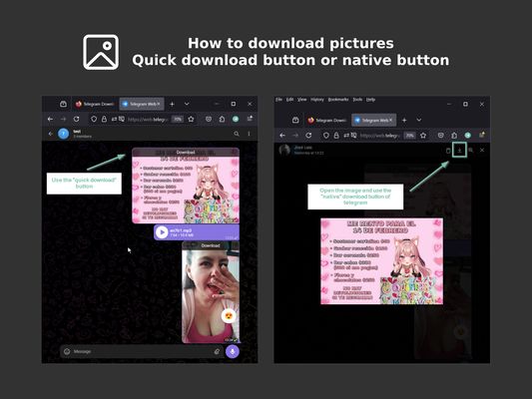532x399 pixels.
Task: Click the paperclip attach icon
Action: coord(217,351)
